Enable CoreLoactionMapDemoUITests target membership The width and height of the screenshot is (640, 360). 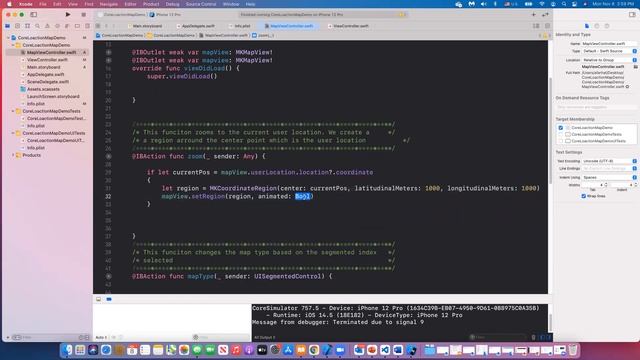(560, 141)
